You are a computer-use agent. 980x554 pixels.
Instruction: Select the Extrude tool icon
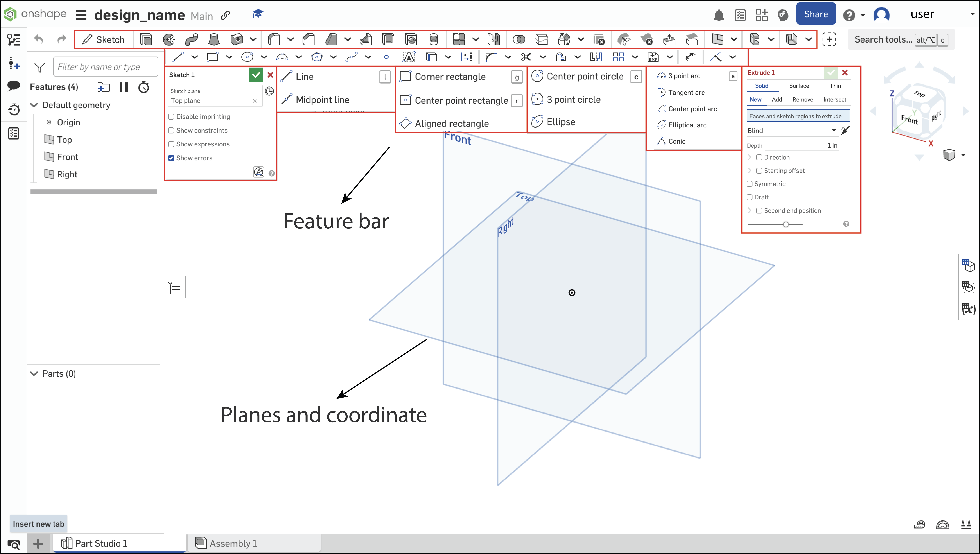(146, 39)
